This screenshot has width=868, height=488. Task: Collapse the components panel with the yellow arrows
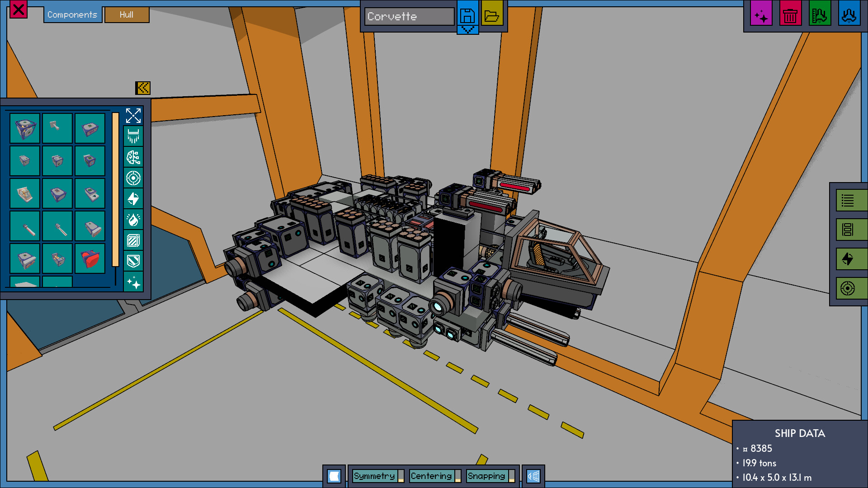coord(143,88)
